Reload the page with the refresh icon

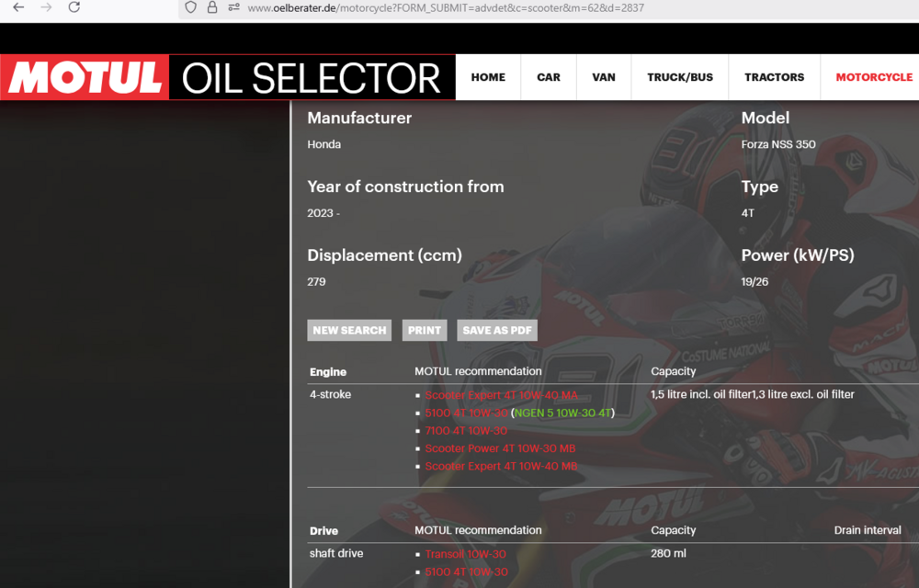(74, 7)
